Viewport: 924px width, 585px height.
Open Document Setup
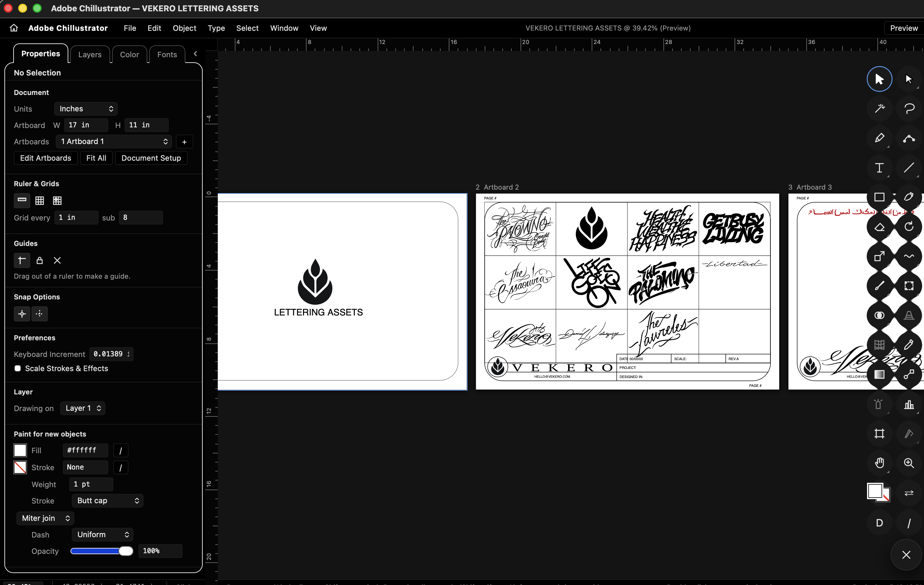point(151,158)
